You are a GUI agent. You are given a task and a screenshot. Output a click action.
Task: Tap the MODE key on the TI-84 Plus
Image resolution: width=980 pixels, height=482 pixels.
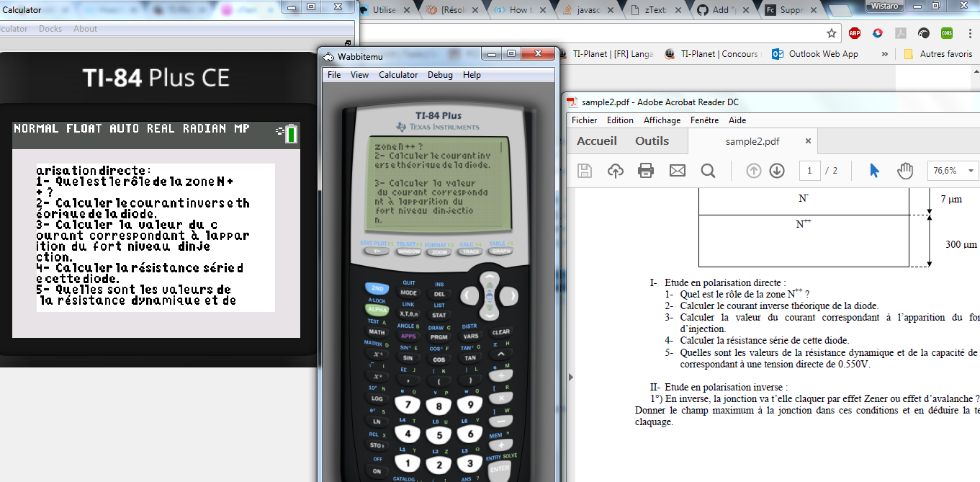[408, 293]
